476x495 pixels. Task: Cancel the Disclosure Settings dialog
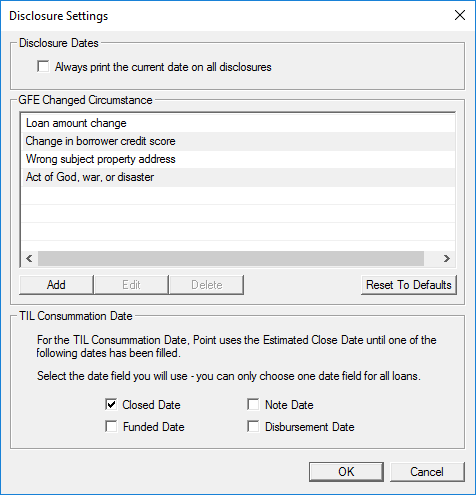click(427, 472)
